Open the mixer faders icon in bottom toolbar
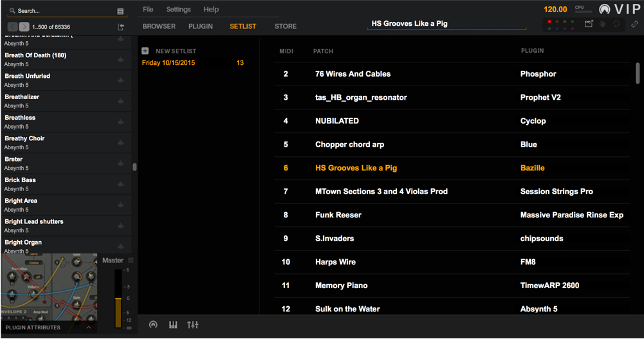 (x=192, y=325)
